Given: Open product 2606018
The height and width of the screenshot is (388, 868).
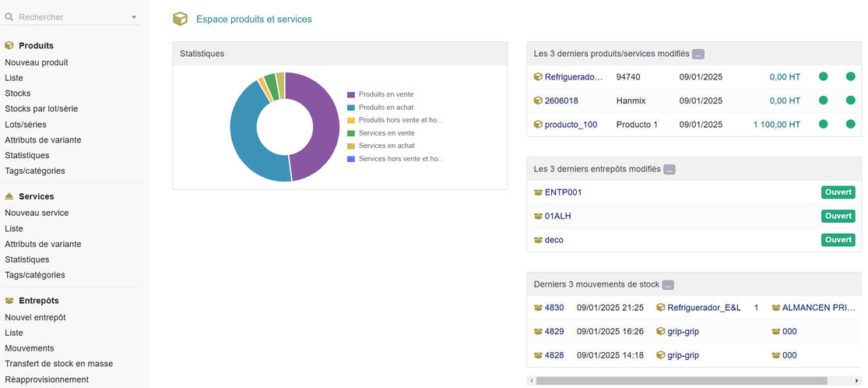Looking at the screenshot, I should [561, 101].
